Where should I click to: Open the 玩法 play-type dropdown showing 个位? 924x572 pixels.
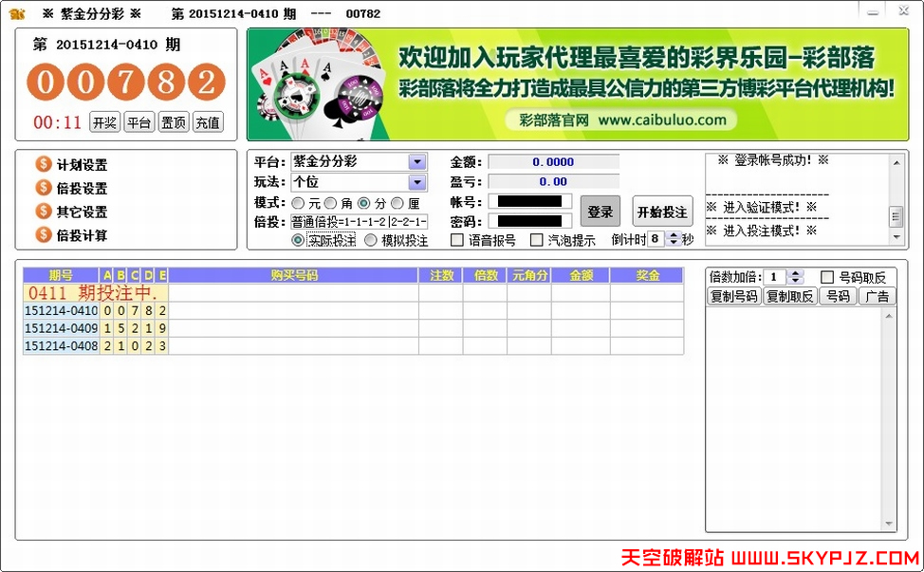pyautogui.click(x=419, y=182)
